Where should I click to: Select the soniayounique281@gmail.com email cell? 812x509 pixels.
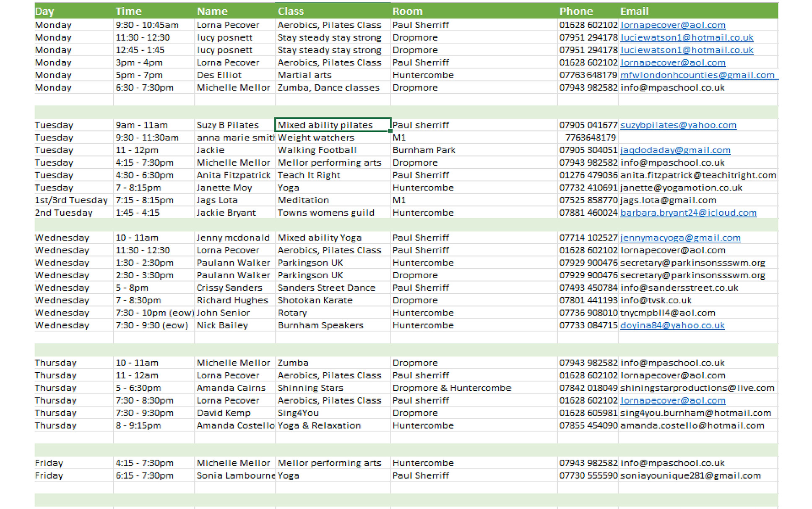pyautogui.click(x=698, y=476)
